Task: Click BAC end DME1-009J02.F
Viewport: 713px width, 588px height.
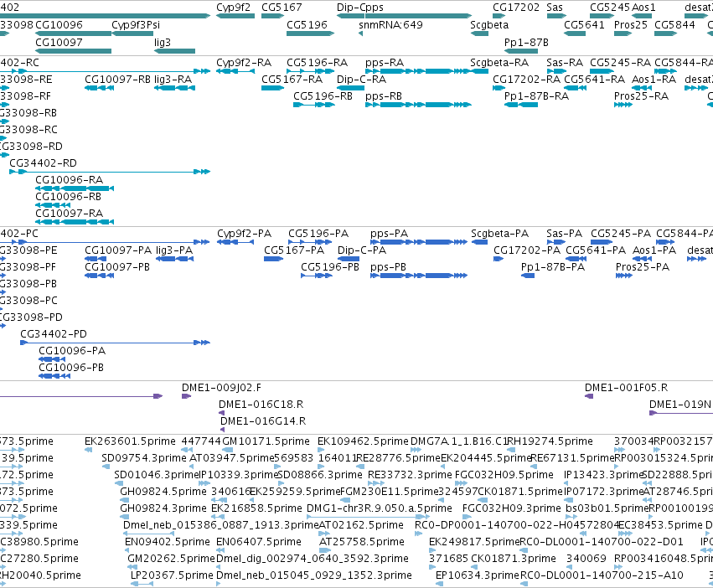Action: [x=221, y=388]
